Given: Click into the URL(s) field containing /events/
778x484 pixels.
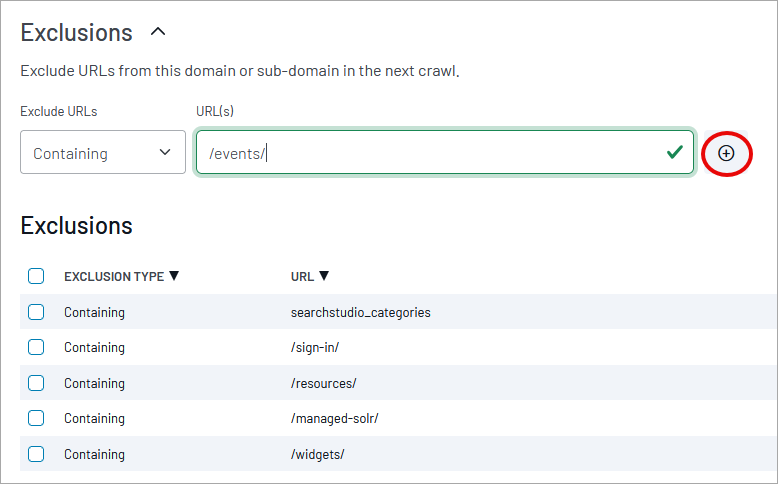Looking at the screenshot, I should coord(430,153).
